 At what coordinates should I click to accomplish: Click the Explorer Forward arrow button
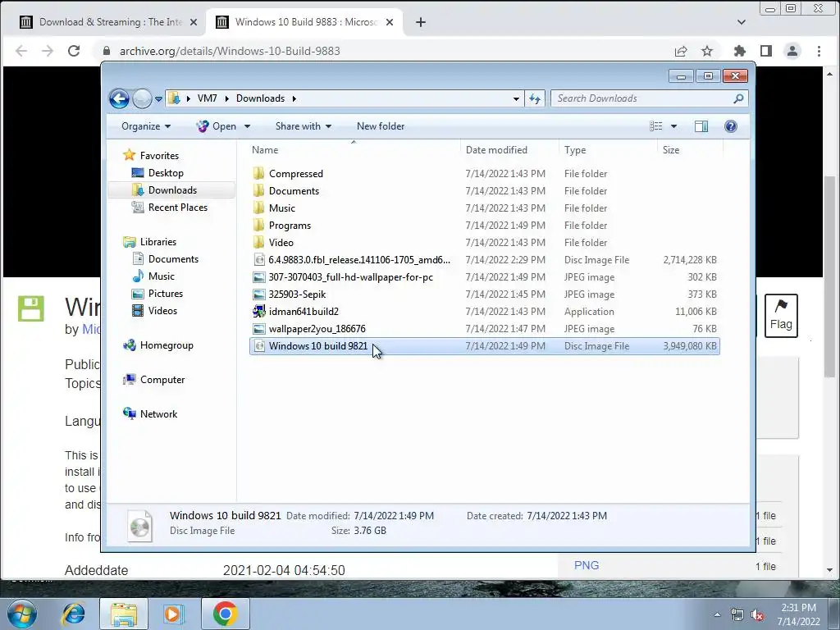point(142,98)
